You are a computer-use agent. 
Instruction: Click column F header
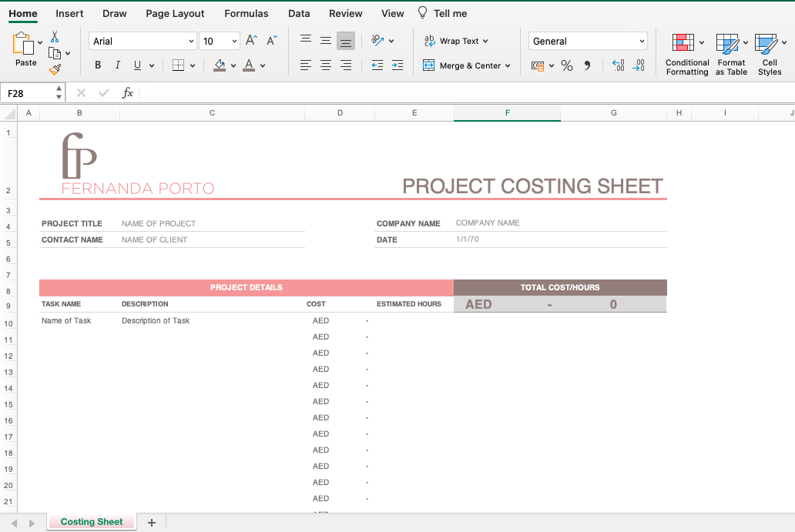click(x=507, y=113)
